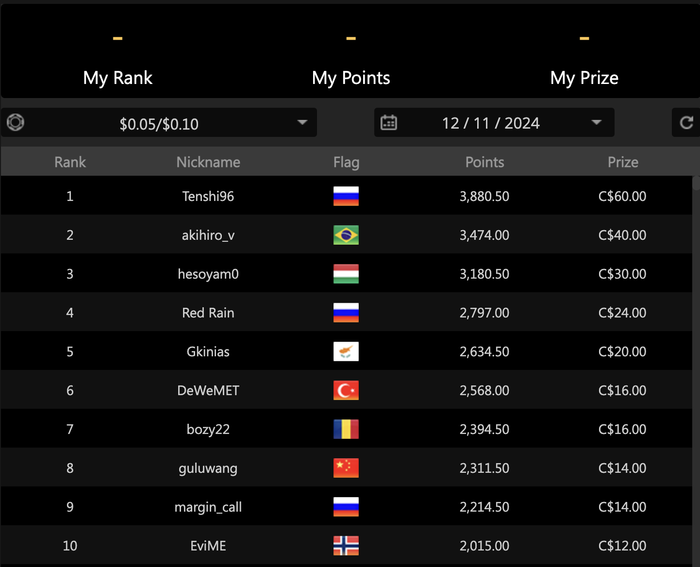Open the $0.05/$0.10 stakes dropdown
The width and height of the screenshot is (700, 567).
[159, 122]
